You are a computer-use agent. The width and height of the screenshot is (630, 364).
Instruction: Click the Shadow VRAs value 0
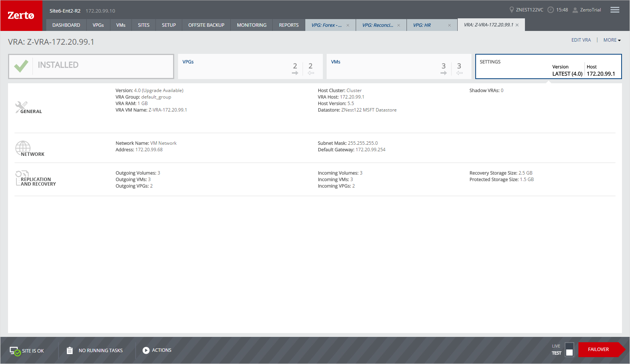pos(502,91)
